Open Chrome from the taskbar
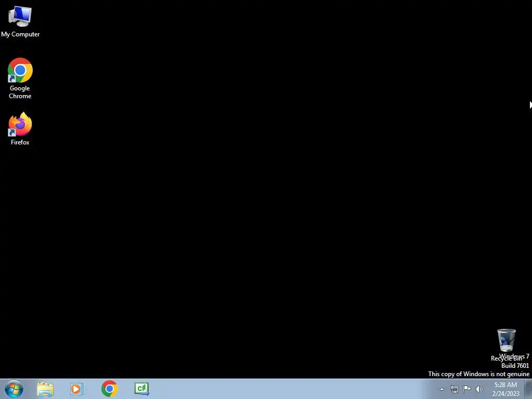 [x=109, y=389]
